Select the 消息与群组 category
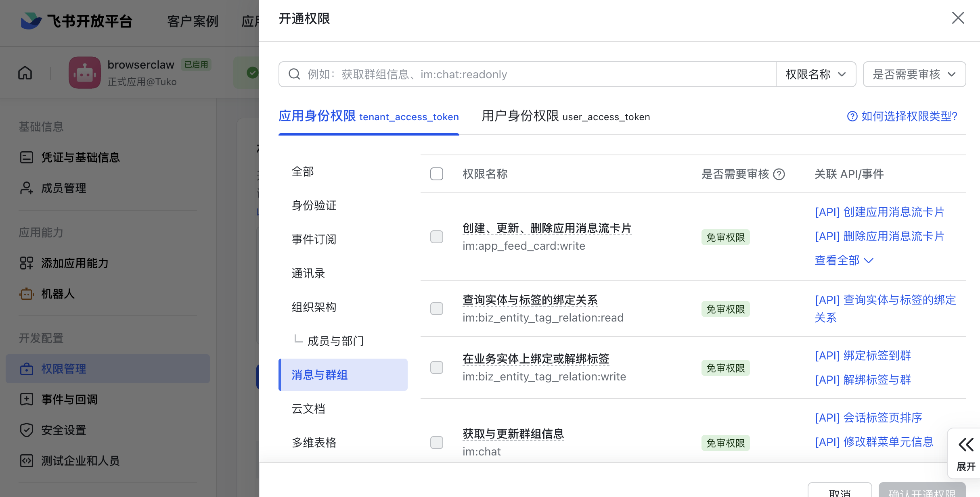Viewport: 980px width, 497px height. [x=343, y=375]
